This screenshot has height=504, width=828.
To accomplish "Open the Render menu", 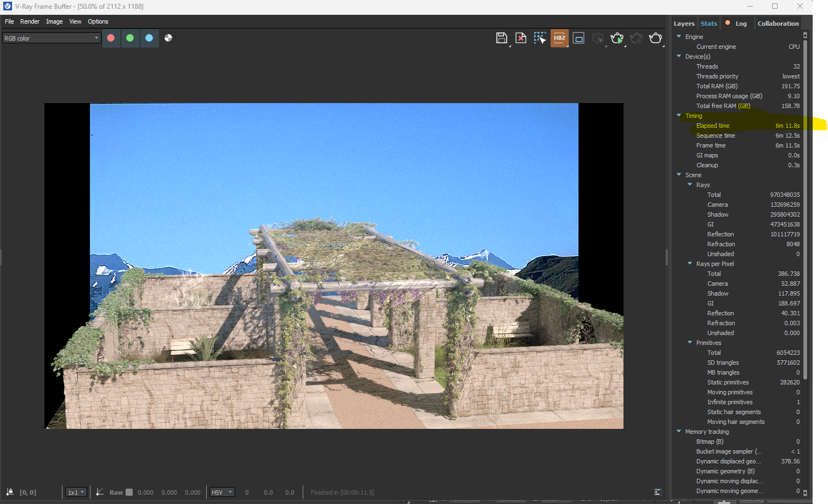I will tap(30, 21).
